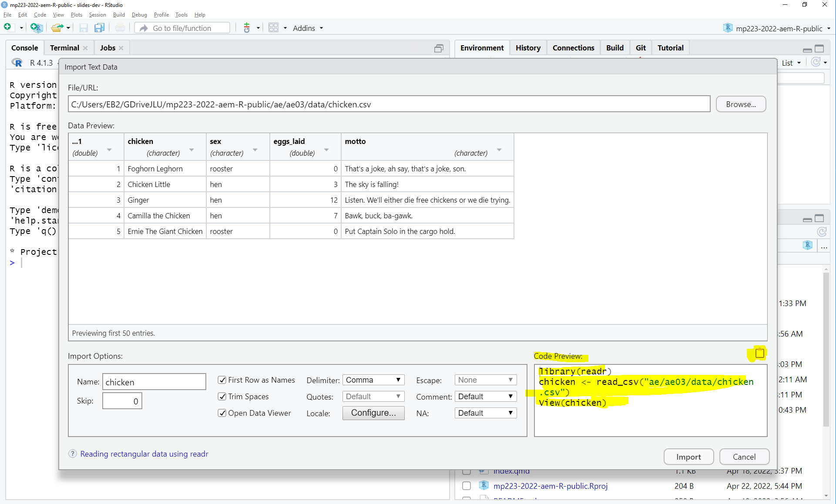Click the open file folder icon
Viewport: 836px width, 504px height.
(57, 28)
